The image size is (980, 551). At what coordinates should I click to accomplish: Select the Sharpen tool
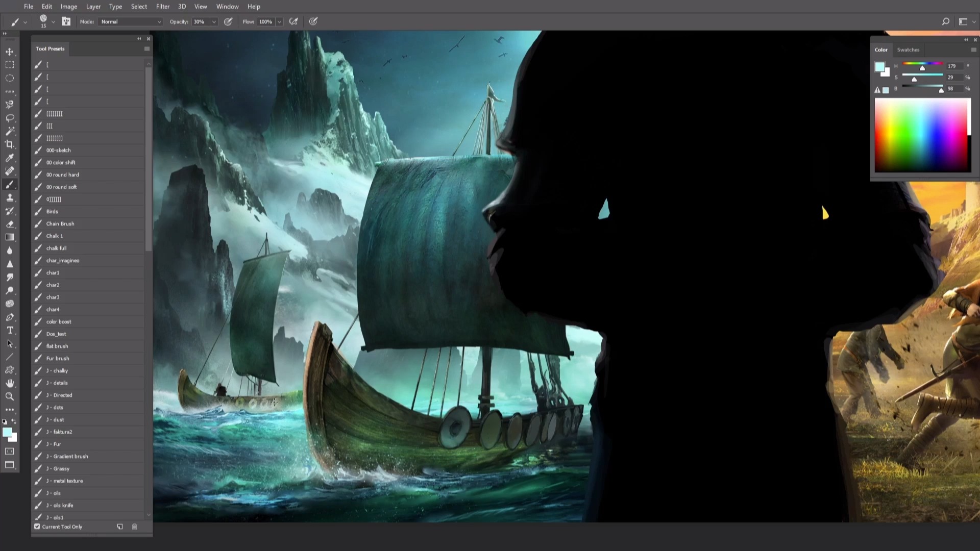(x=10, y=264)
